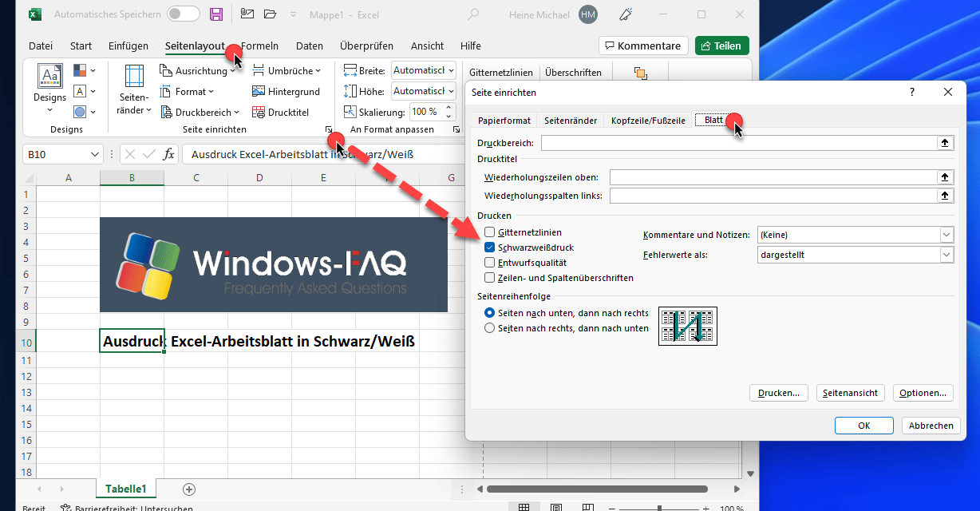Uncheck Schwarzweißdruck checkbox
The height and width of the screenshot is (511, 980).
point(489,248)
